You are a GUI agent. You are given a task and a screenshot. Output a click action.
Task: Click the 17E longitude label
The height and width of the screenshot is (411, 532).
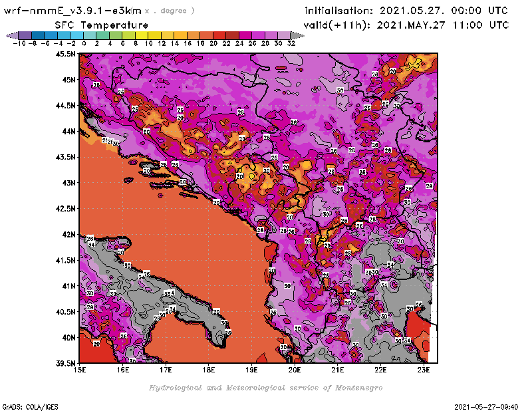point(166,370)
